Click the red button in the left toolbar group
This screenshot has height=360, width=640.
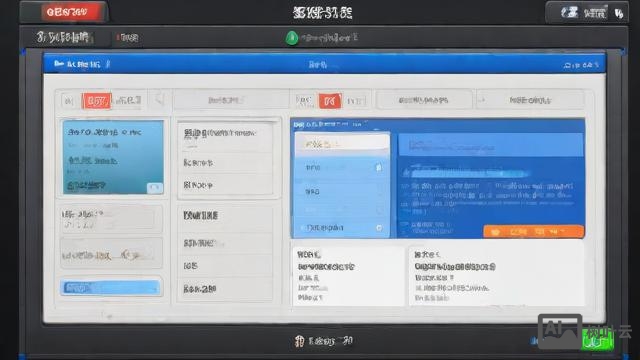pyautogui.click(x=97, y=101)
